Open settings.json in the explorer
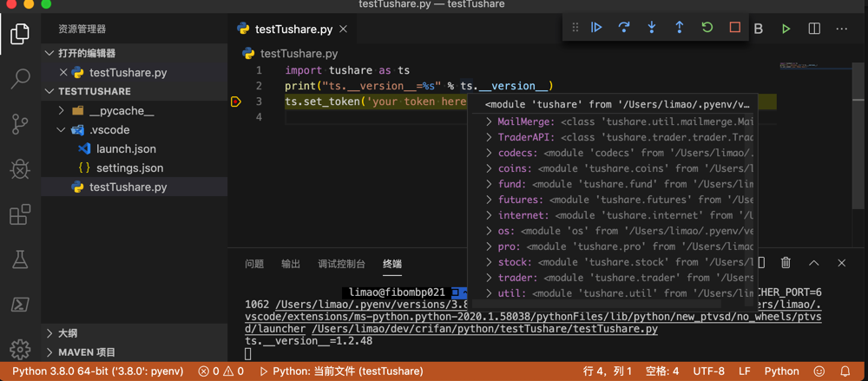Screen dimensions: 868x381 [129, 168]
